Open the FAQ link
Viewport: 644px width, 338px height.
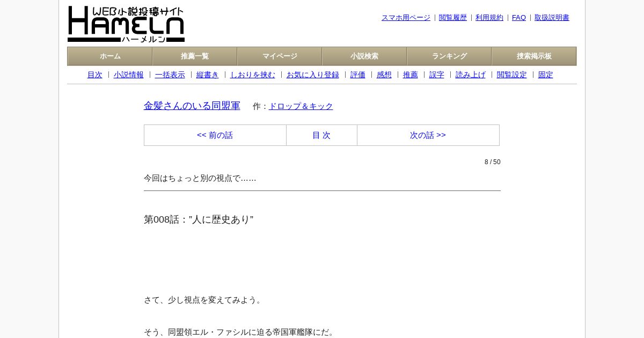tap(519, 18)
